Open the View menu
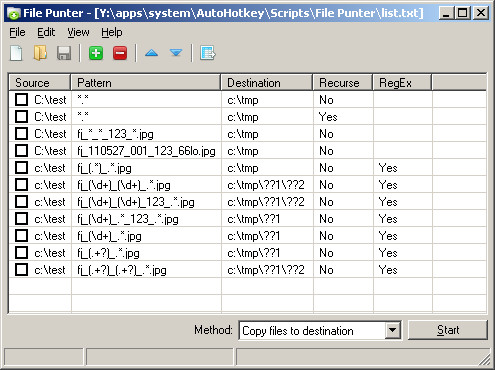 click(78, 32)
